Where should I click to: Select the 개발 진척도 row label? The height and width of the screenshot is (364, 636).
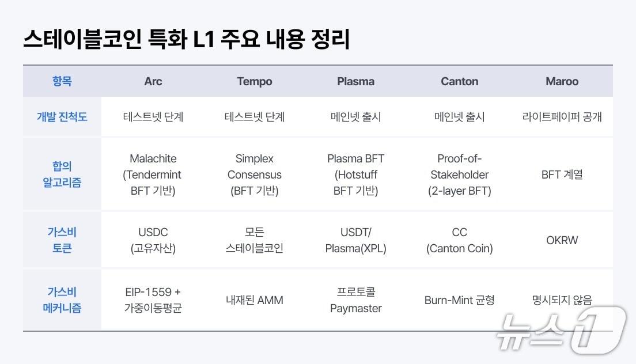[x=62, y=116]
